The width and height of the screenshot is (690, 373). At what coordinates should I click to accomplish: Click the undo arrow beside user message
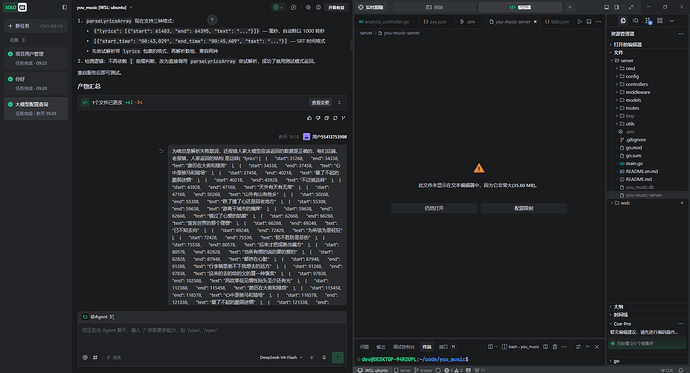coord(161,151)
